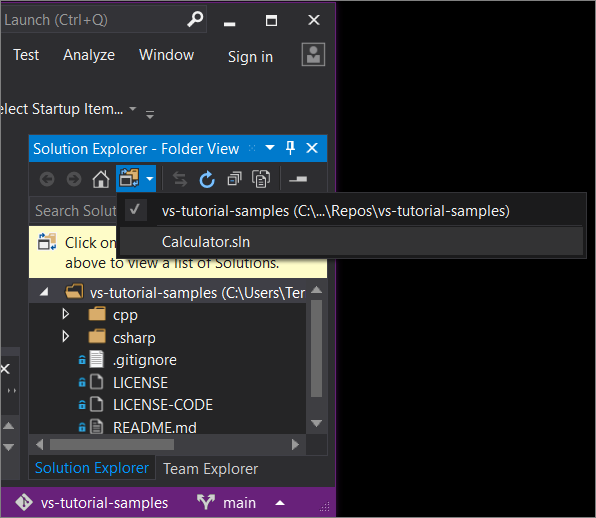The width and height of the screenshot is (596, 518).
Task: Close the Solution Explorer panel
Action: [x=312, y=148]
